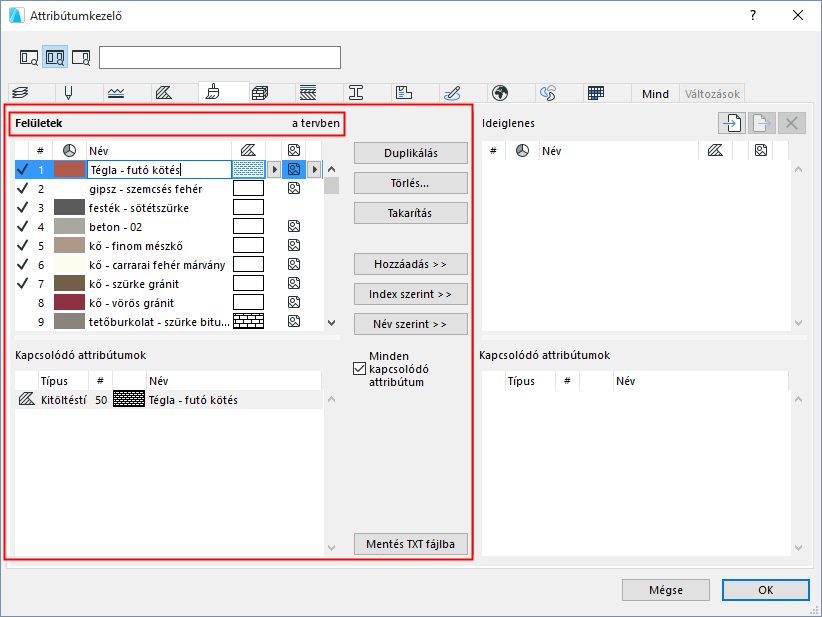The width and height of the screenshot is (822, 617).
Task: Open the Line Types attribute tab
Action: click(x=116, y=93)
